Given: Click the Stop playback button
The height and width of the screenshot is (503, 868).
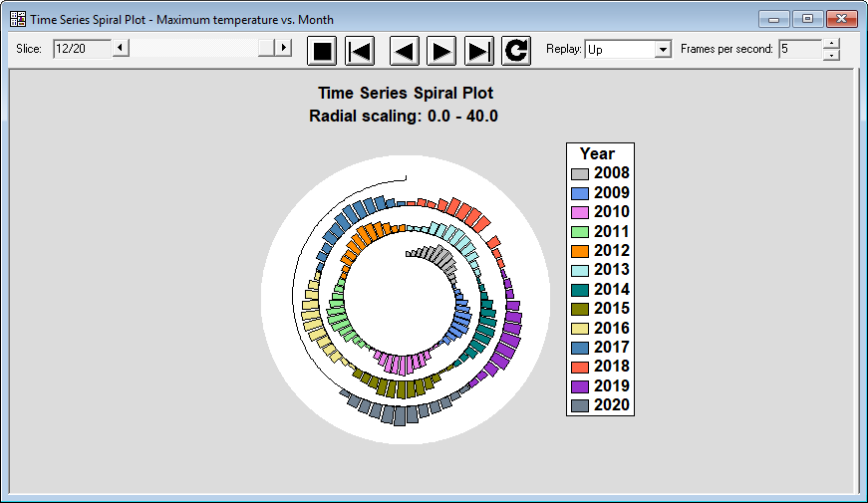Looking at the screenshot, I should coord(321,51).
